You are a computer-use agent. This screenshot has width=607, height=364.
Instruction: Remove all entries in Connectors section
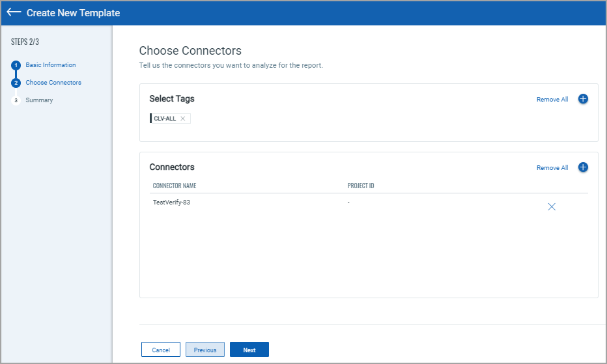[x=552, y=168]
